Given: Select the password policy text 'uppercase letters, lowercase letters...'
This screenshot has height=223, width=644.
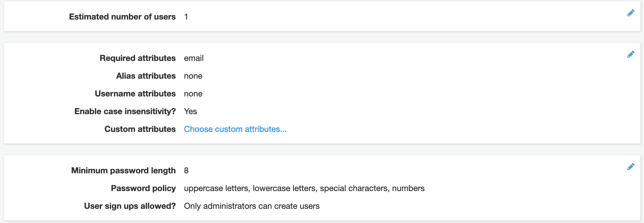Looking at the screenshot, I should (304, 188).
